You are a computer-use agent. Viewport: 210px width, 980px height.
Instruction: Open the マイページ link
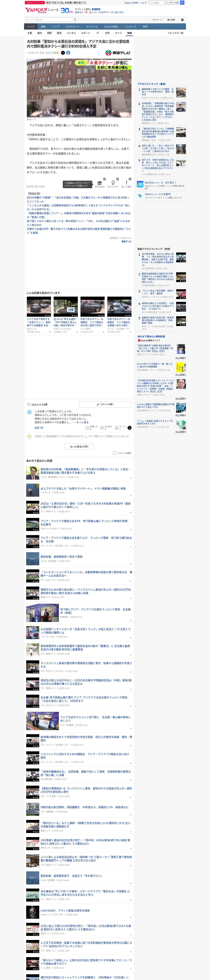(157, 20)
